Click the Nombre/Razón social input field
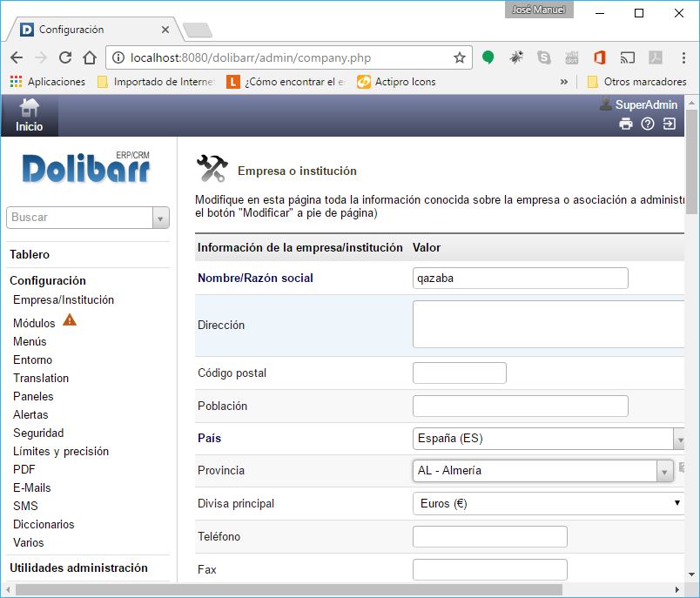 [x=520, y=278]
